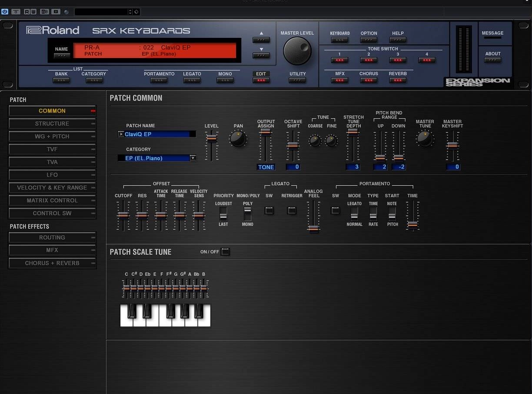Click the ABOUT button
The image size is (532, 394).
pos(493,60)
